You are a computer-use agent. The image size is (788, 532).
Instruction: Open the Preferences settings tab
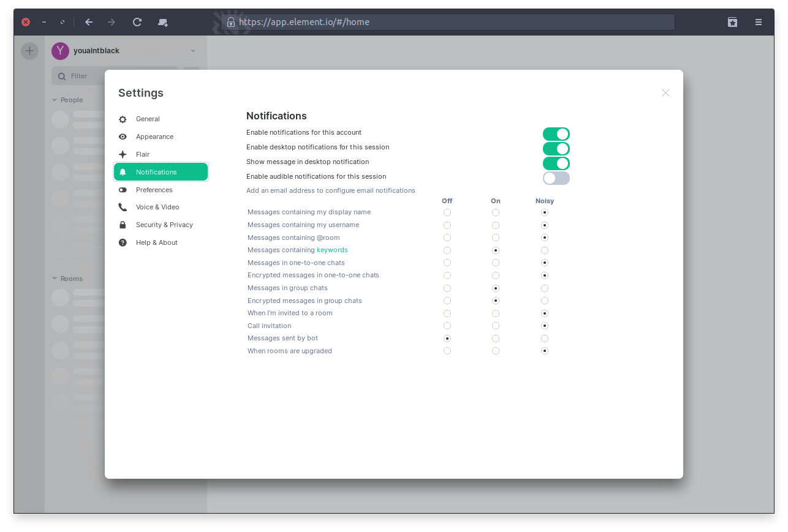point(154,190)
